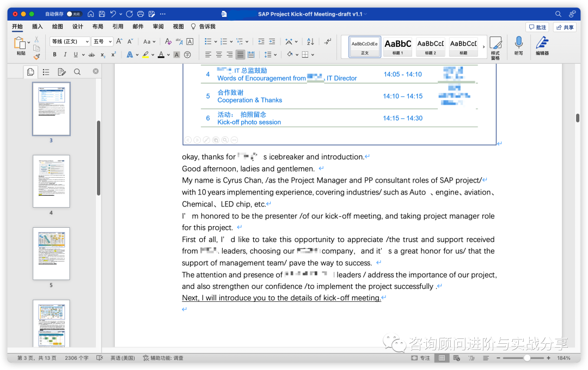Toggle the 自动保存 AutoSave switch
The width and height of the screenshot is (588, 370).
point(73,14)
